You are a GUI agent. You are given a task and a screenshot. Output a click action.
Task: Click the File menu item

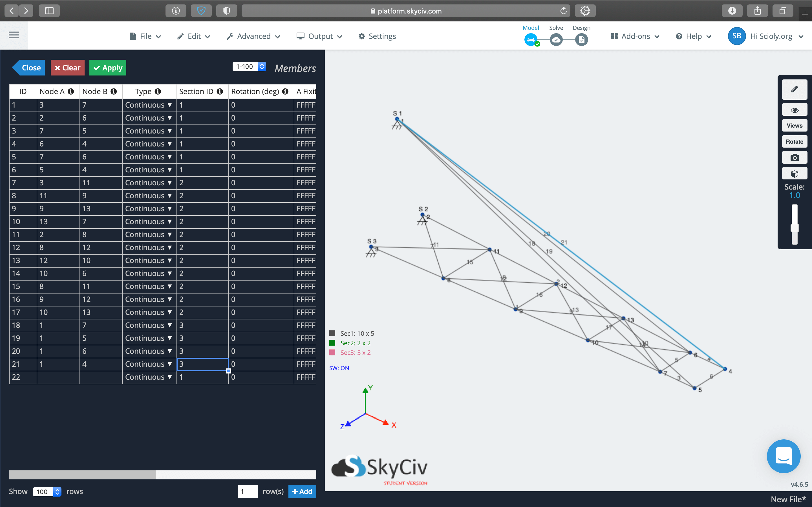click(x=145, y=36)
